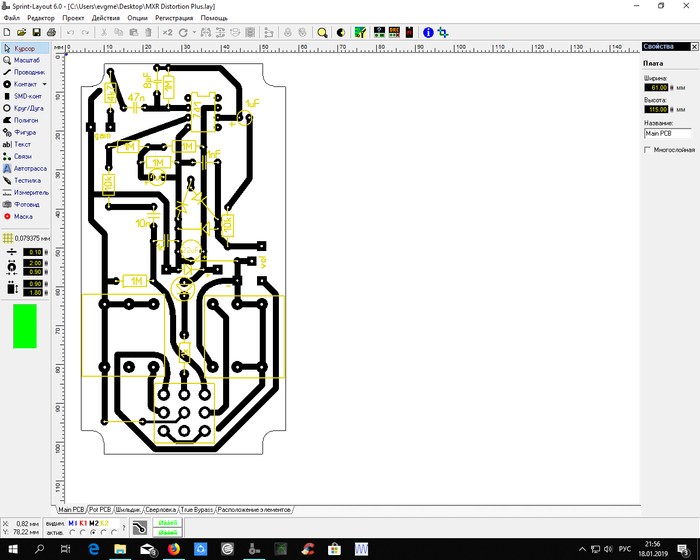Select the Полигон tool
700x560 pixels.
pos(25,120)
